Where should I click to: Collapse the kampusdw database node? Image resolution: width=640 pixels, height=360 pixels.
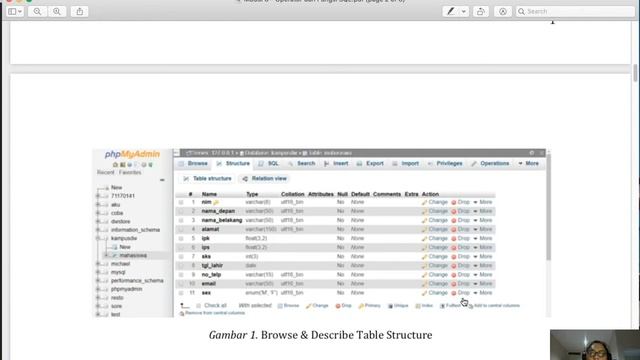pyautogui.click(x=98, y=238)
